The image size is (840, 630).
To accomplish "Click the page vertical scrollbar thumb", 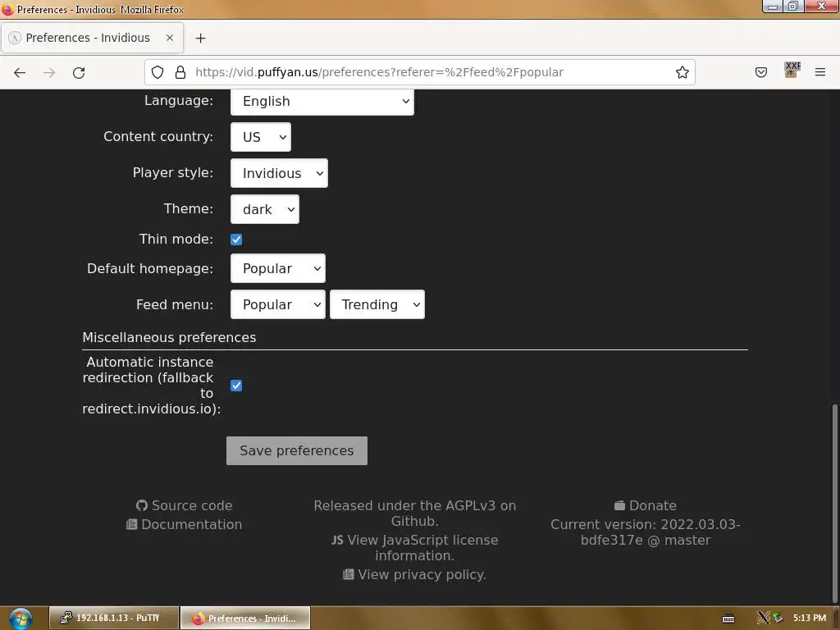I will tap(834, 504).
